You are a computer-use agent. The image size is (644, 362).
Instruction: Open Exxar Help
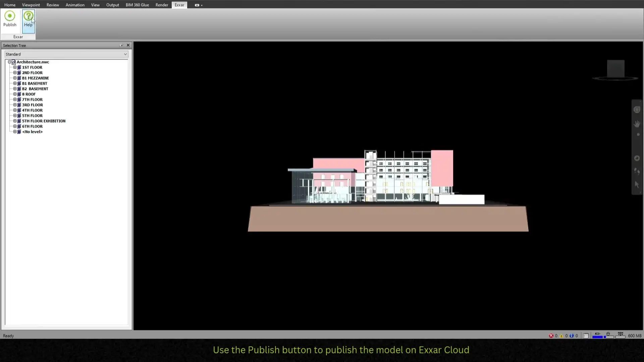(28, 16)
